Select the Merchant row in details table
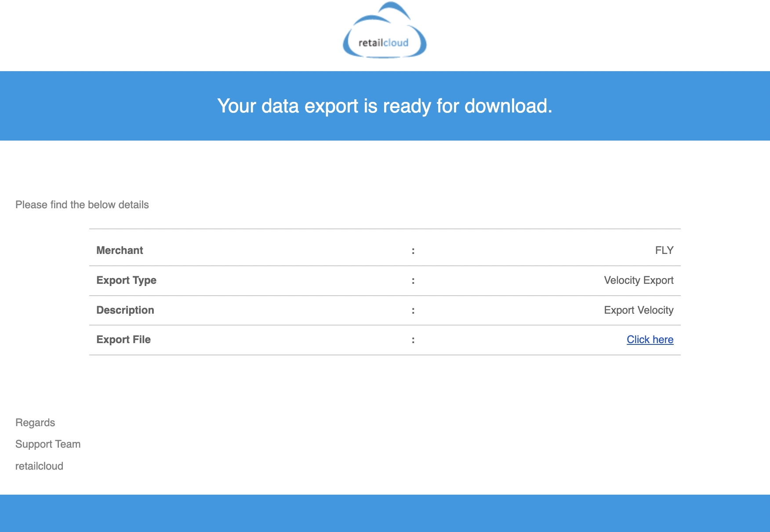The image size is (770, 532). (x=385, y=250)
